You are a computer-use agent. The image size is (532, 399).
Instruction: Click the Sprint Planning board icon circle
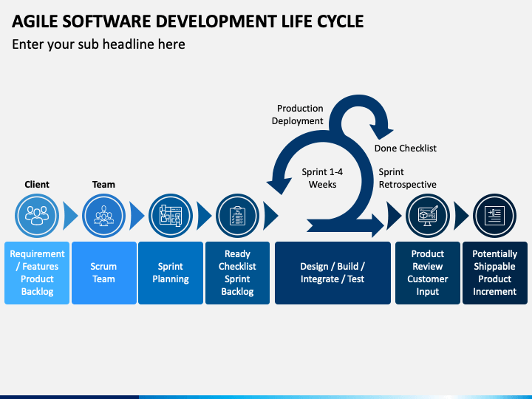coord(171,216)
